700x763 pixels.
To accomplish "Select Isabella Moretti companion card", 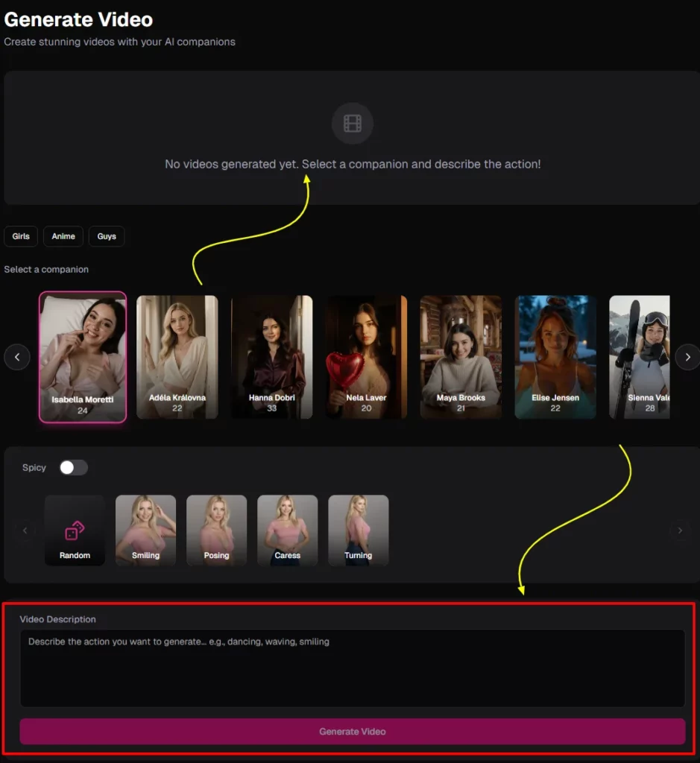I will [x=83, y=357].
